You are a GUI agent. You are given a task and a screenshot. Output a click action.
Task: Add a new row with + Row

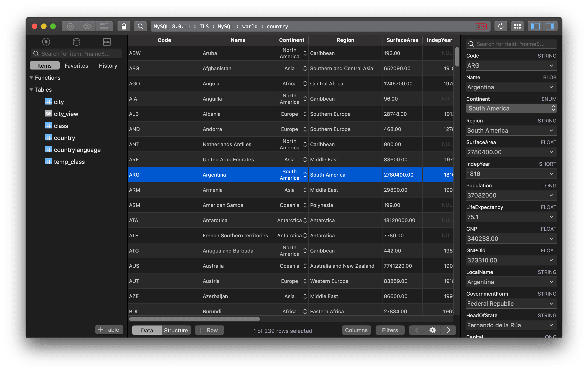tap(209, 330)
